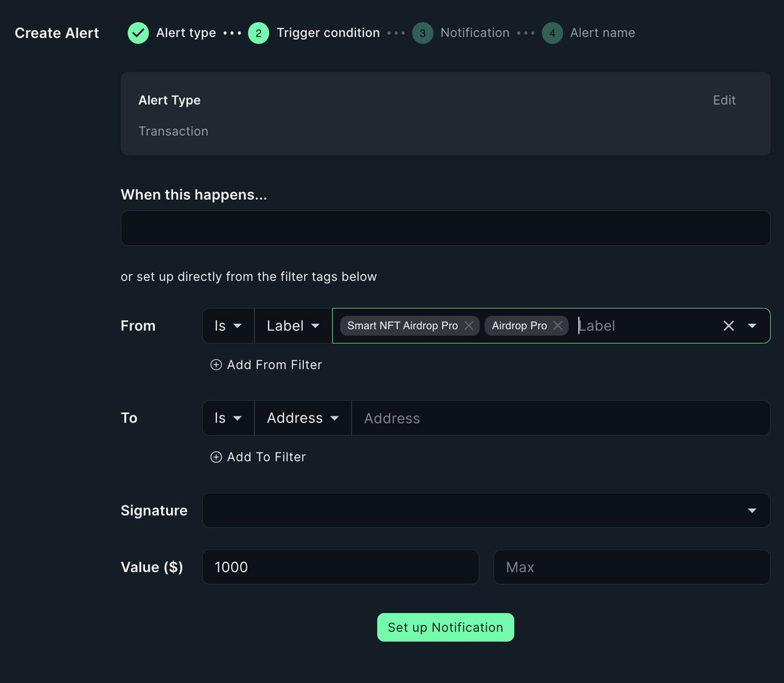Click the green Alert type checkmark icon
The width and height of the screenshot is (784, 683).
click(138, 33)
